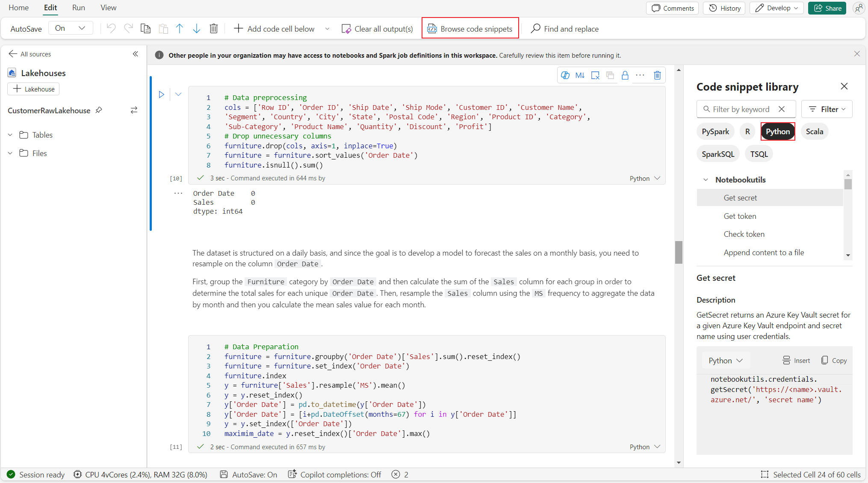This screenshot has height=483, width=868.
Task: Collapse the left sources pane
Action: click(x=136, y=54)
